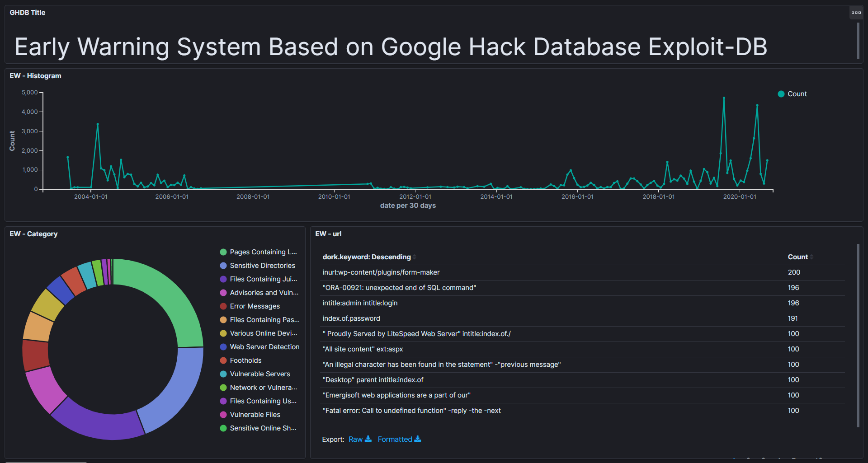Click the count value 200

pyautogui.click(x=794, y=272)
